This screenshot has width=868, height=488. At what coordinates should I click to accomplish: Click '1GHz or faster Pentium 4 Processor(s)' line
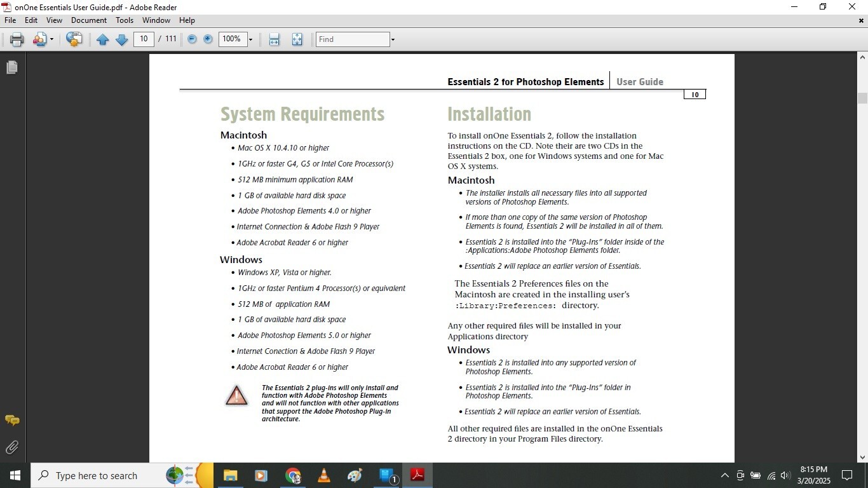click(322, 288)
